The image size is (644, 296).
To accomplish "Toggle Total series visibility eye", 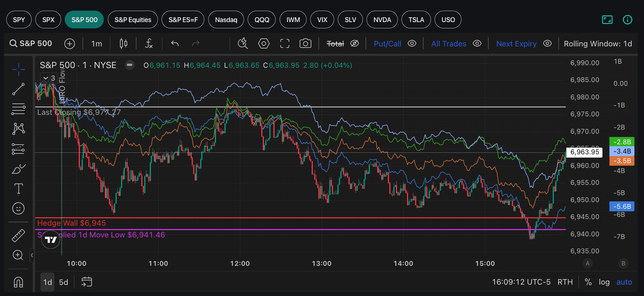I will (354, 44).
